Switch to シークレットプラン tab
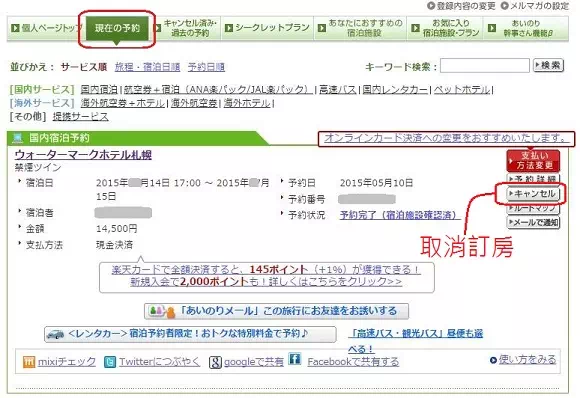This screenshot has height=398, width=580. pos(267,28)
